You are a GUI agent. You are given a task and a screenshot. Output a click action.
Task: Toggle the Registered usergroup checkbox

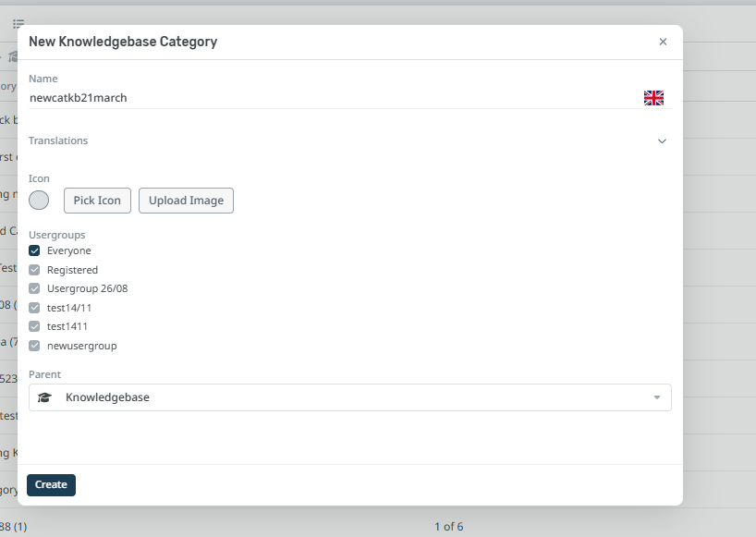click(x=34, y=270)
